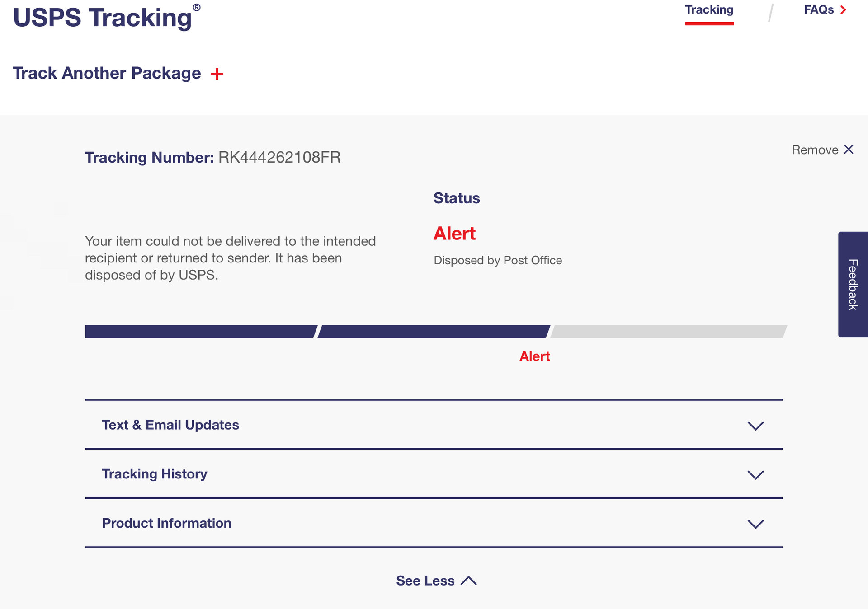The image size is (868, 609).
Task: Collapse details with See Less arrow
Action: (x=469, y=581)
